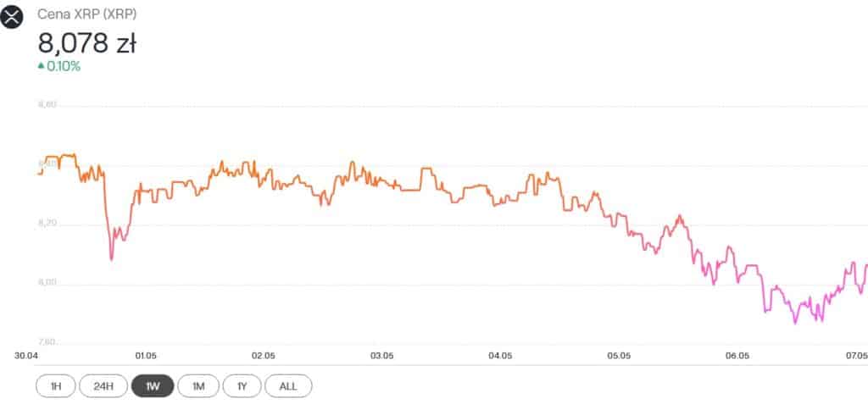Click the XRP coin logo icon

(x=12, y=15)
